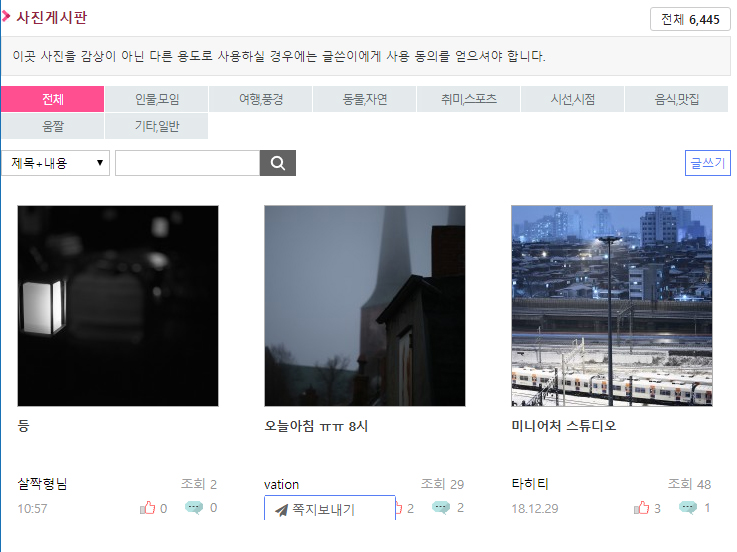Click the red arrow beside 사진게시판 heading
Viewport: 737px width, 552px height.
[x=6, y=17]
